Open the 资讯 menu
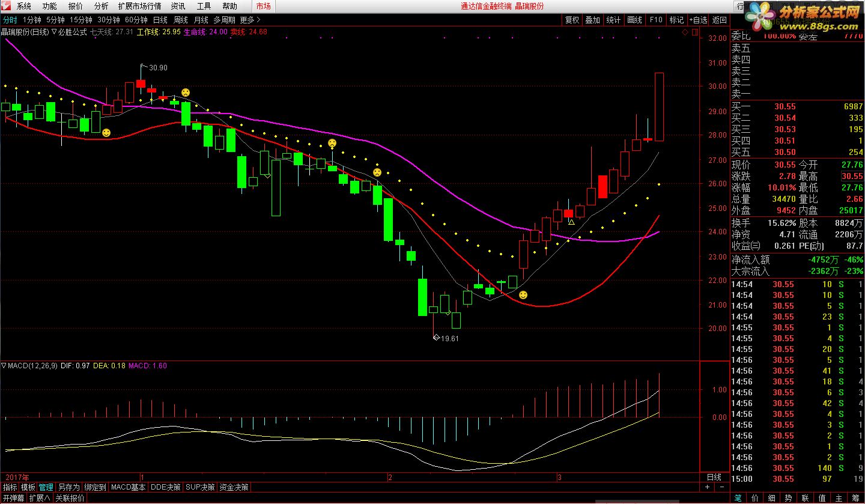Screen dimensions: 865x504 click(178, 6)
